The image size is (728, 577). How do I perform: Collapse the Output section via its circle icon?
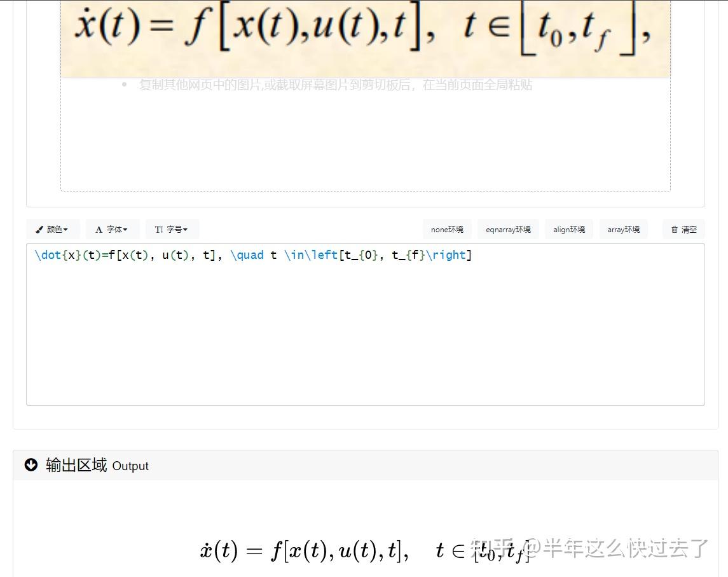(x=31, y=465)
